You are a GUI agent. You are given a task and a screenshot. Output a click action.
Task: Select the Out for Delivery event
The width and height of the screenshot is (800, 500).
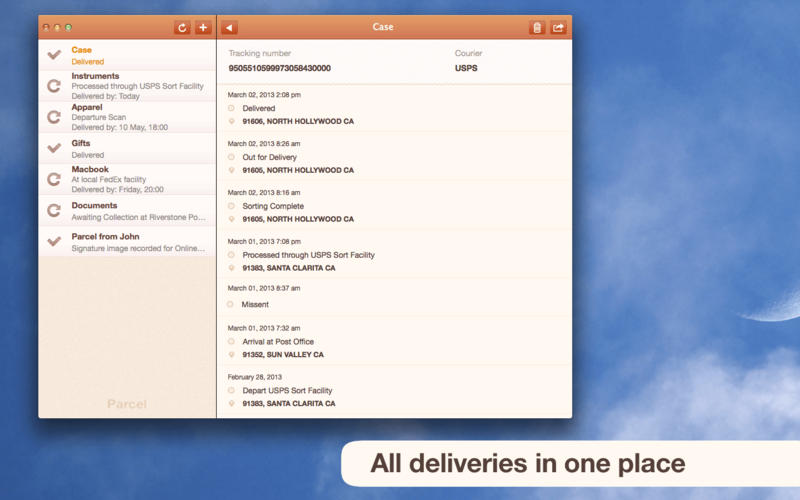click(x=269, y=157)
